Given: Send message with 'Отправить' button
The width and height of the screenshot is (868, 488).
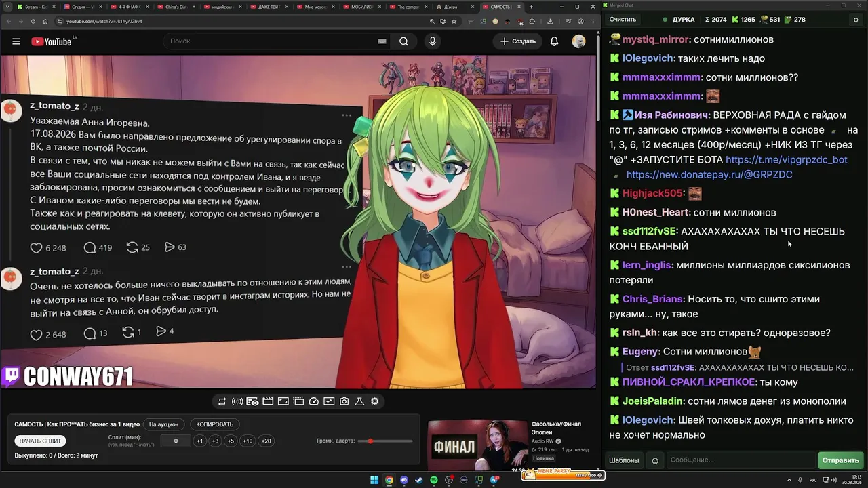Looking at the screenshot, I should [840, 461].
